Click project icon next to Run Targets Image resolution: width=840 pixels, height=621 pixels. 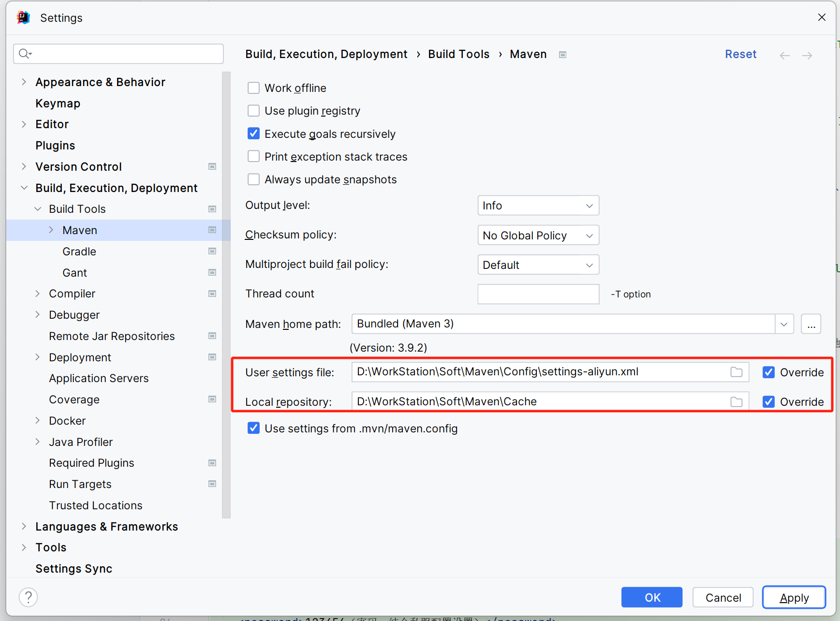tap(212, 484)
